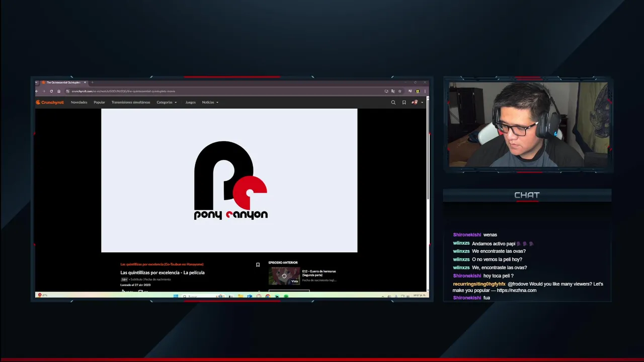This screenshot has height=362, width=644.
Task: Open a new browser tab
Action: pyautogui.click(x=92, y=82)
